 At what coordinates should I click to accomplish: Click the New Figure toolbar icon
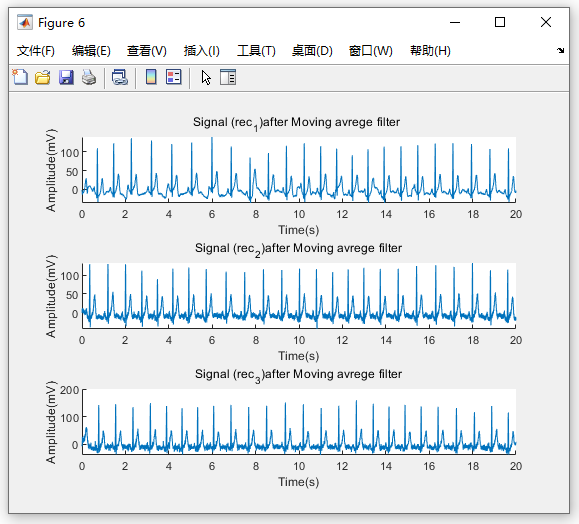click(x=20, y=77)
